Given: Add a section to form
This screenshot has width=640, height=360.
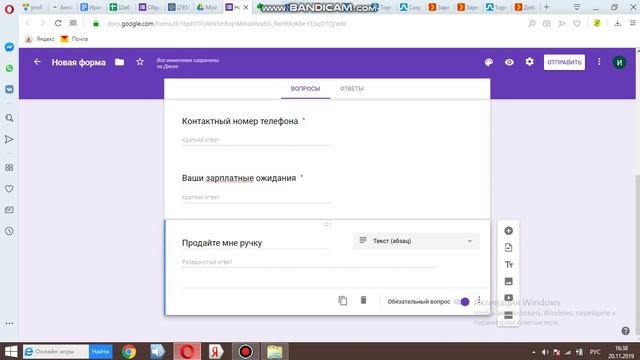Looking at the screenshot, I should coord(508,315).
